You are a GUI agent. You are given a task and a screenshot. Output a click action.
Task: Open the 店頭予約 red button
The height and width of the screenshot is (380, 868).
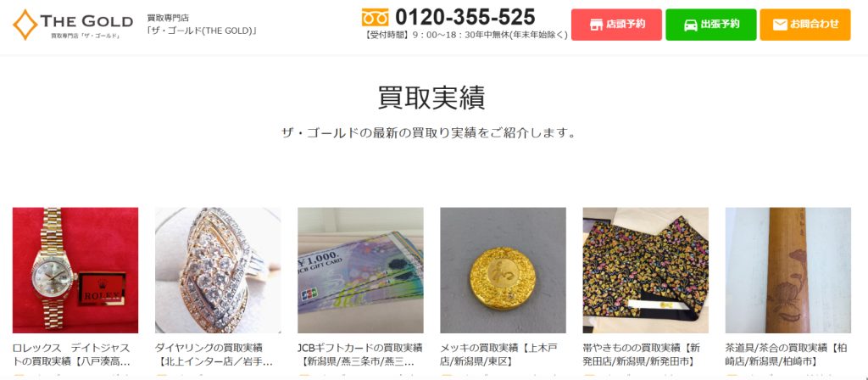tap(616, 25)
